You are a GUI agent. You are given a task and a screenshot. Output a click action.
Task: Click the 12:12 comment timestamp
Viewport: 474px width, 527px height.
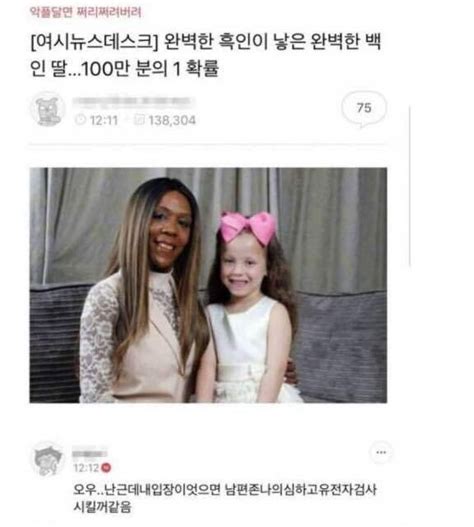[86, 468]
